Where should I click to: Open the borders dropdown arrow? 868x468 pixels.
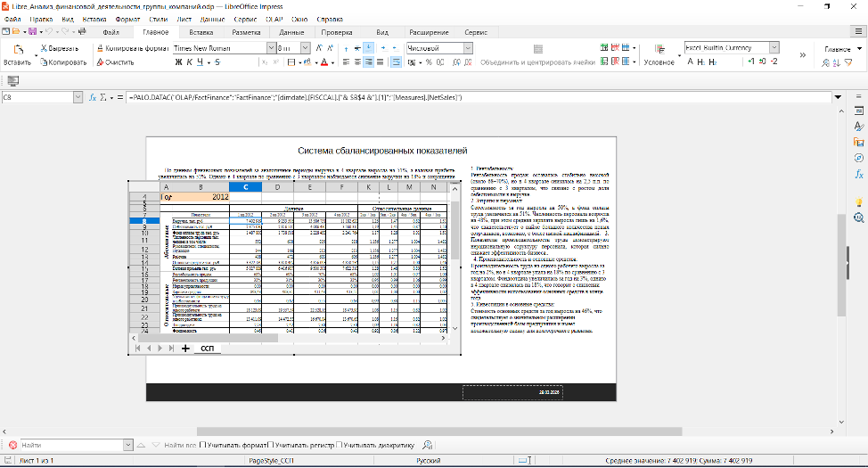(x=299, y=63)
